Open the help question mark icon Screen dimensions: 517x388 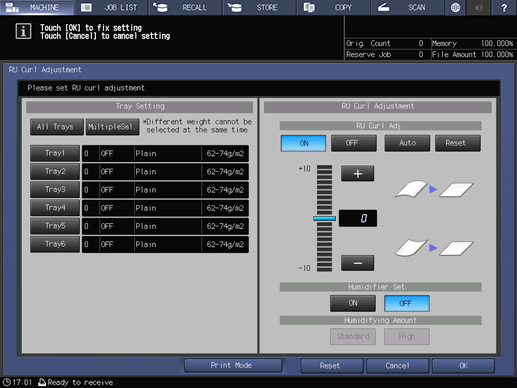(504, 7)
